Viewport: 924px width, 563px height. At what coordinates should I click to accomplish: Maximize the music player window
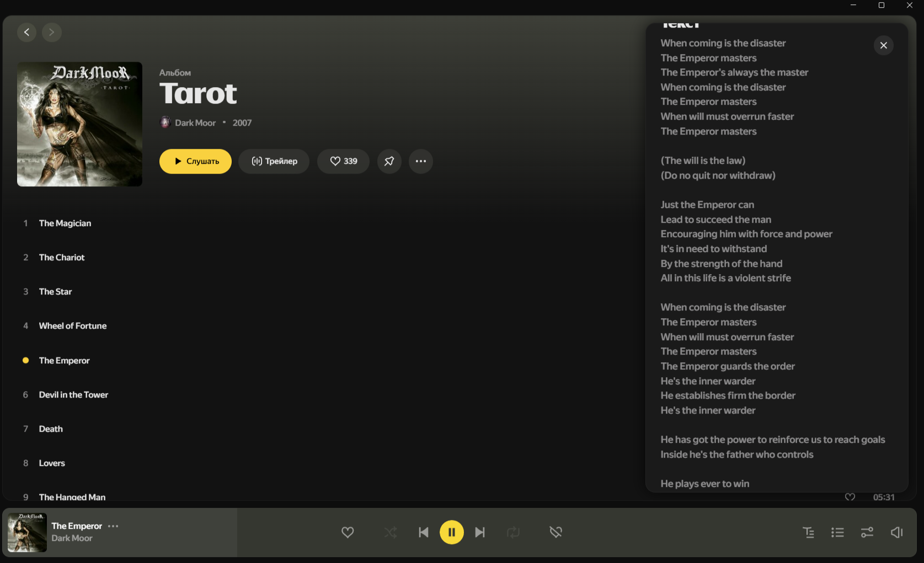(882, 5)
